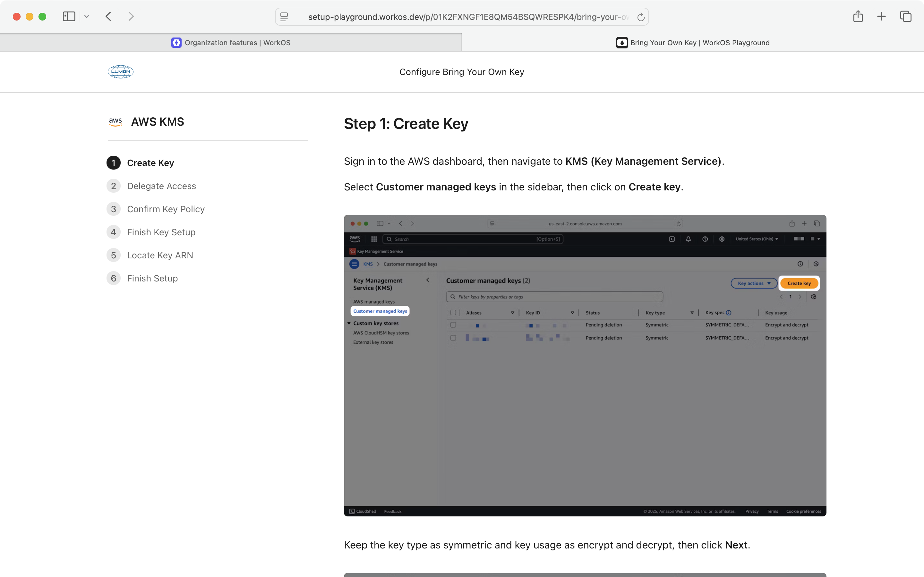The width and height of the screenshot is (924, 577).
Task: Go back with the Safari back arrow
Action: tap(108, 16)
